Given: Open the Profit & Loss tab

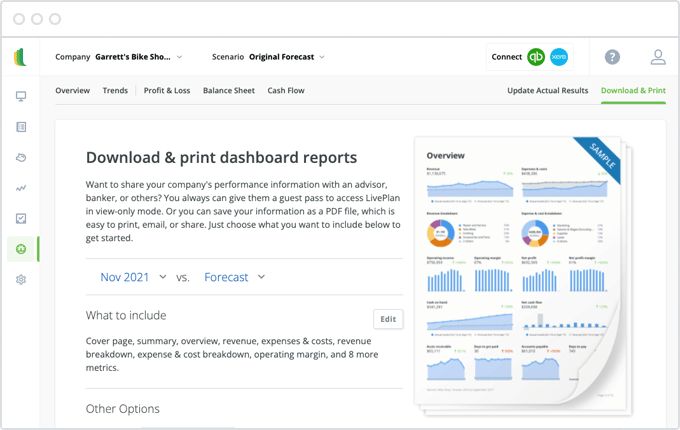Looking at the screenshot, I should point(167,91).
